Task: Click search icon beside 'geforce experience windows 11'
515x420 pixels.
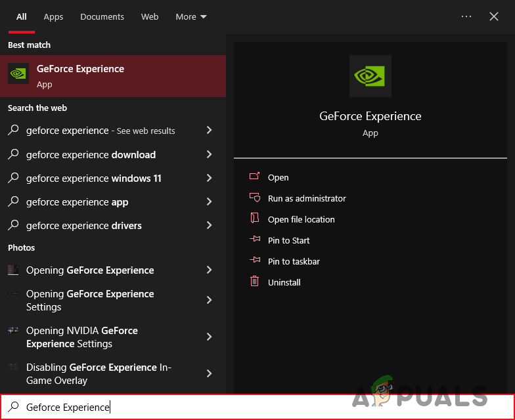Action: [x=13, y=177]
